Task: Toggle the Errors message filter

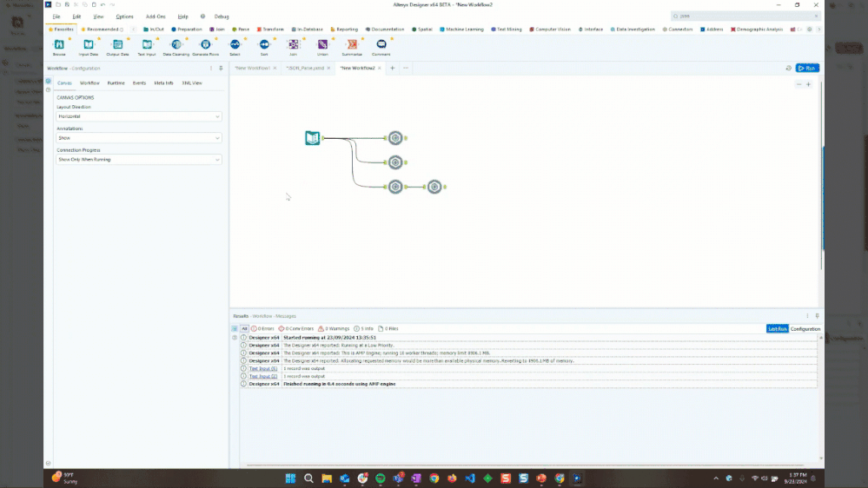Action: point(262,329)
